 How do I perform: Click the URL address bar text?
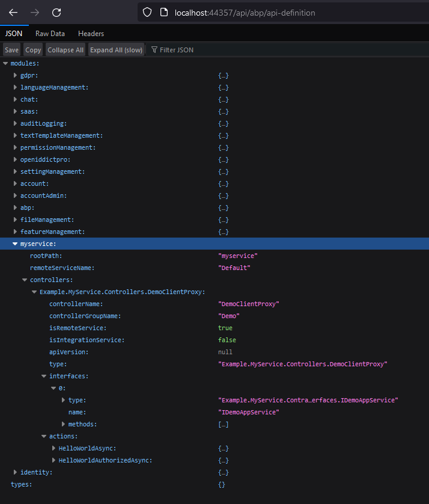pos(245,13)
